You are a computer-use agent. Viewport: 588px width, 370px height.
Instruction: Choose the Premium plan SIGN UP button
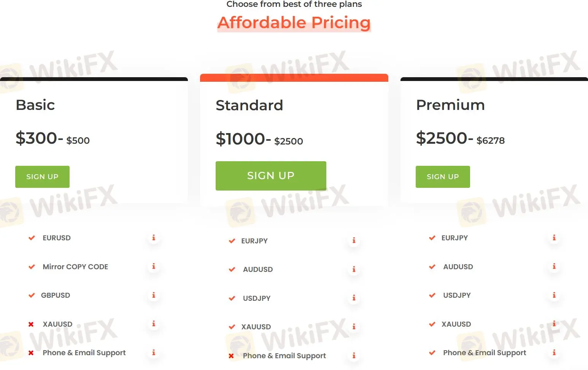pyautogui.click(x=443, y=177)
